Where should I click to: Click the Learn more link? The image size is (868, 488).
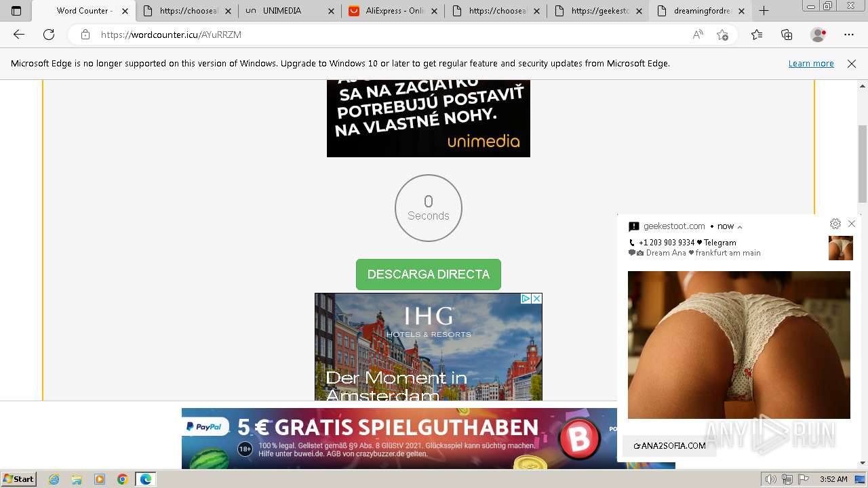pos(811,64)
